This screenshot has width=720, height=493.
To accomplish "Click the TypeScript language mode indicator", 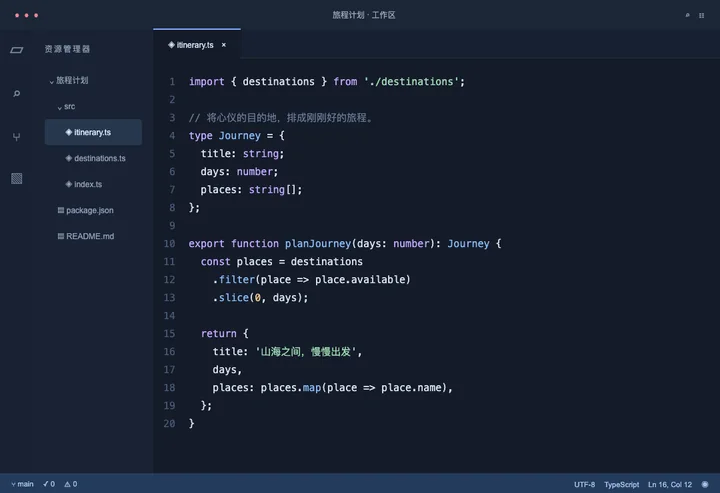I will [621, 484].
